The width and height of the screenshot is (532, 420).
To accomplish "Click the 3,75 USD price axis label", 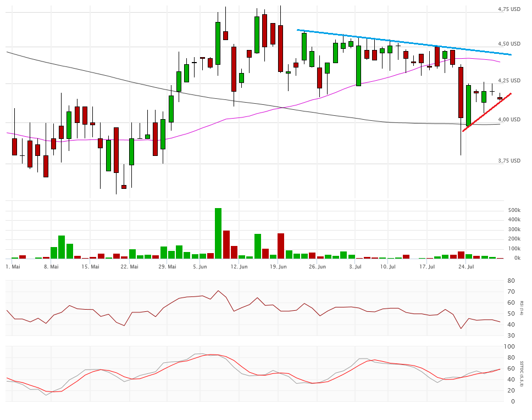I will pyautogui.click(x=509, y=161).
